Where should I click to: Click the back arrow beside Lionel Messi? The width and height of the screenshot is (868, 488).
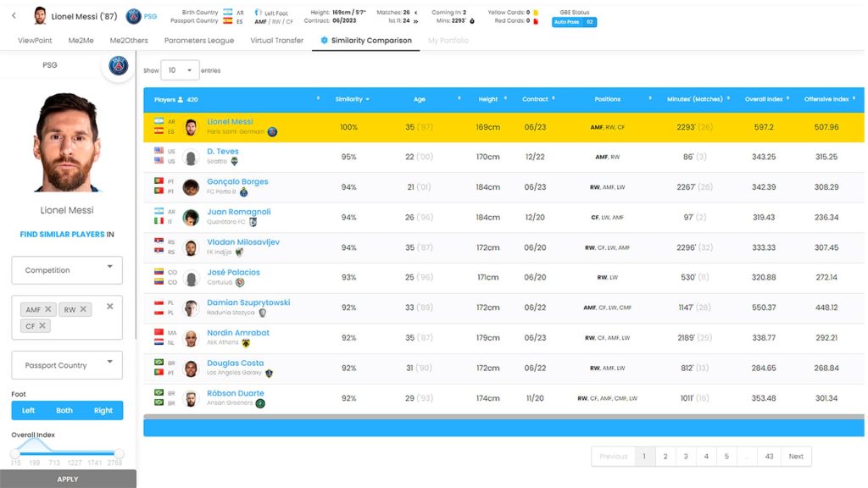(14, 16)
